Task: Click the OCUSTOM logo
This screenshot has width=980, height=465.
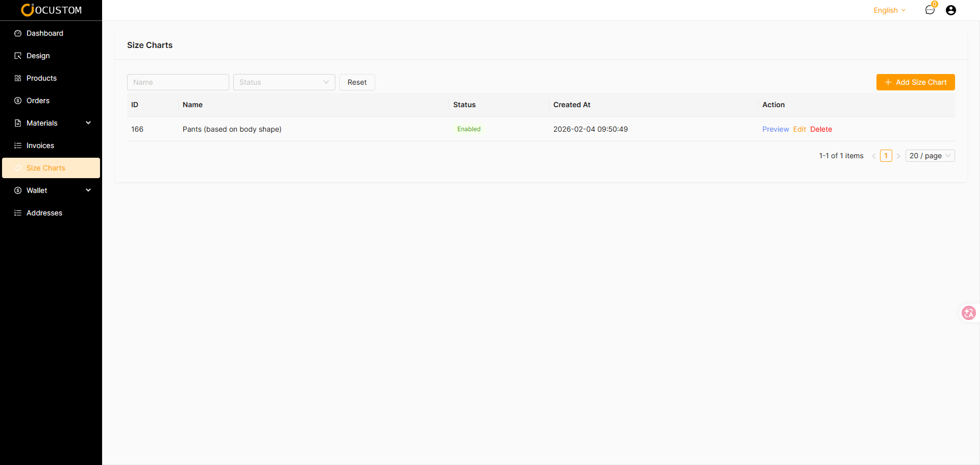Action: (x=51, y=10)
